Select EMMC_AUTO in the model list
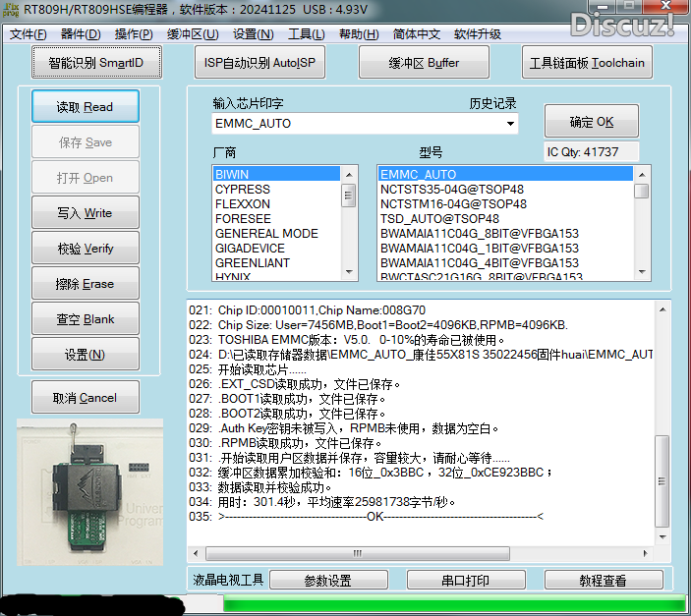Screen dimensions: 691x616 point(505,174)
